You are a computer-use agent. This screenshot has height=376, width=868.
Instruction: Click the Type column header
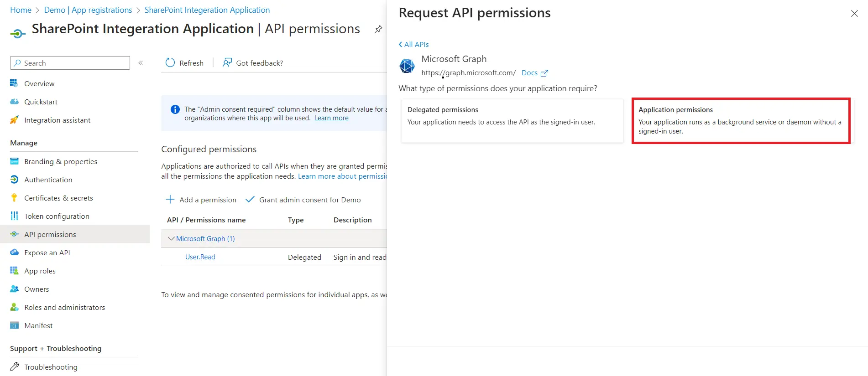[296, 220]
